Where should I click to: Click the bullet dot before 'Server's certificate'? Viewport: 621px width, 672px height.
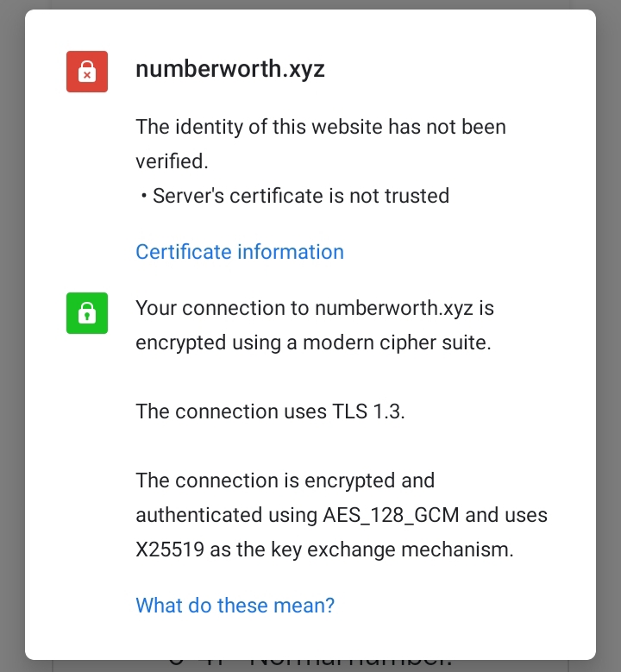coord(143,197)
